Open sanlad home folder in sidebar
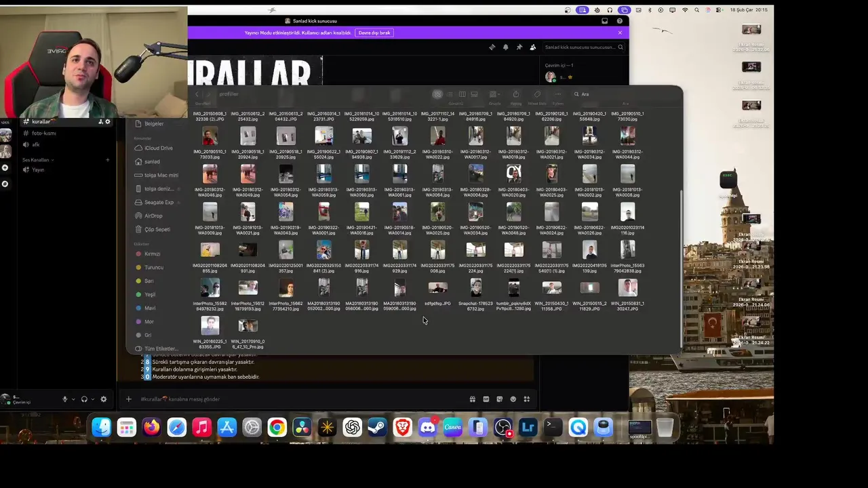 point(152,161)
